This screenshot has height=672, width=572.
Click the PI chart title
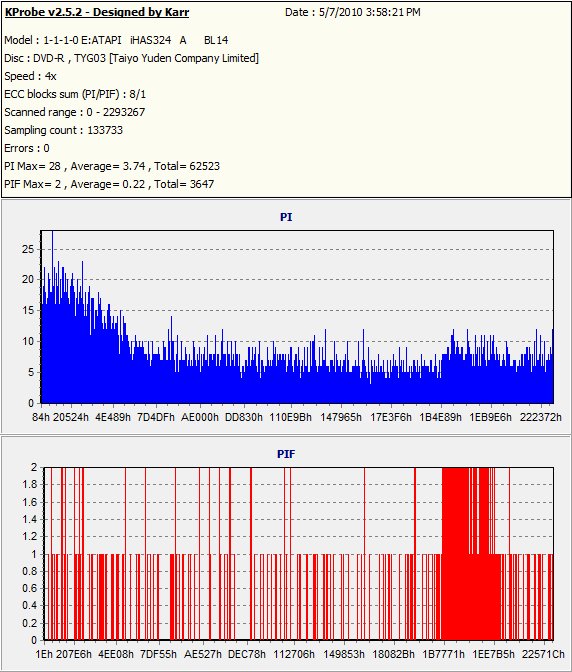pos(286,217)
